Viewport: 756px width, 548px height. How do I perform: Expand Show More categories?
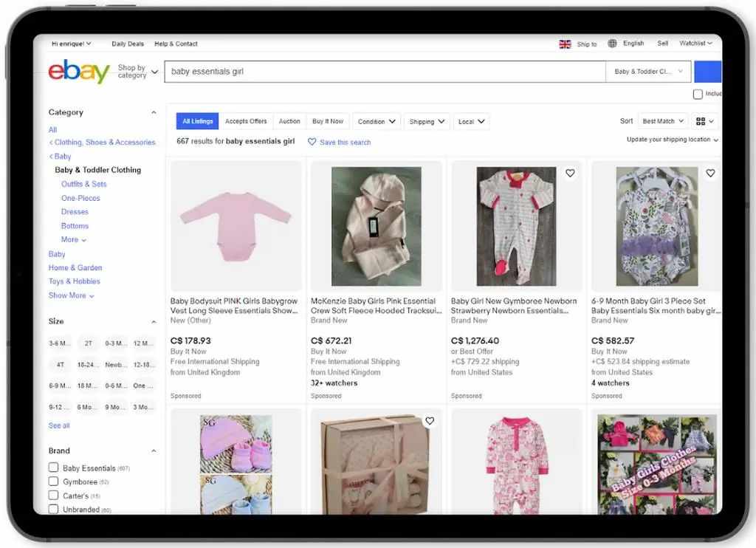click(x=72, y=295)
